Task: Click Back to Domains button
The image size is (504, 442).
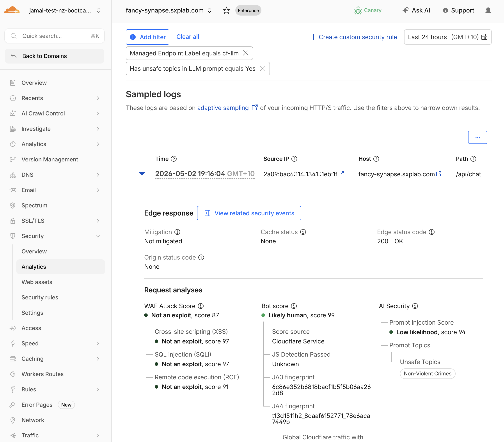Action: (x=55, y=56)
